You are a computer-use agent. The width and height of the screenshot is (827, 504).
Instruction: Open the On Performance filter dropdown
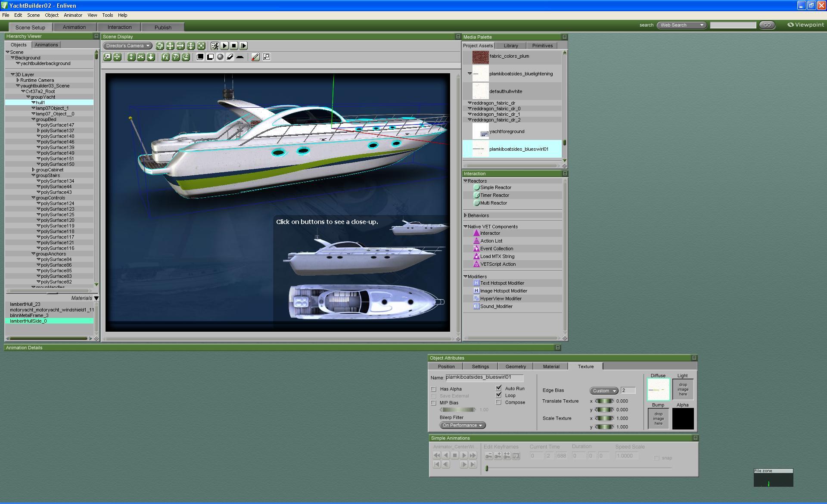click(463, 425)
